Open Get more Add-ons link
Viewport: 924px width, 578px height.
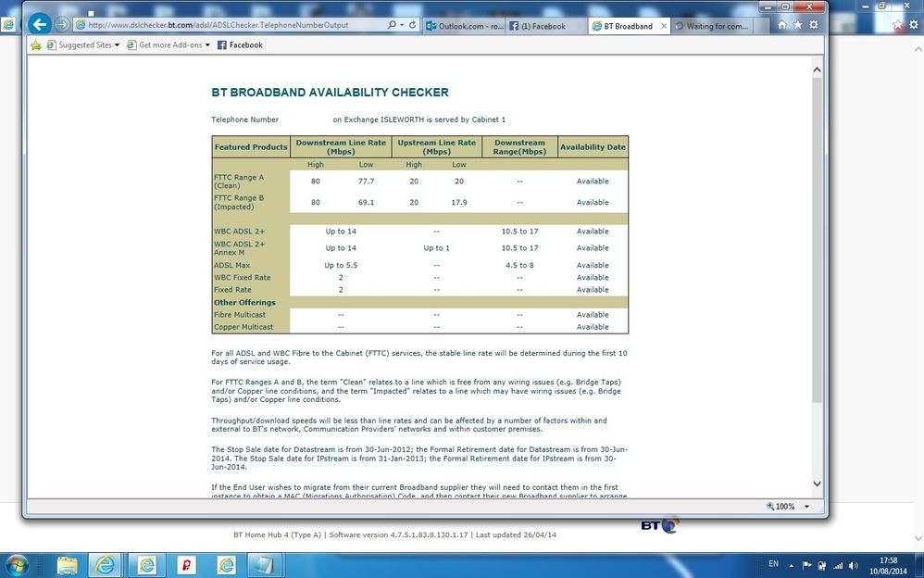point(165,44)
